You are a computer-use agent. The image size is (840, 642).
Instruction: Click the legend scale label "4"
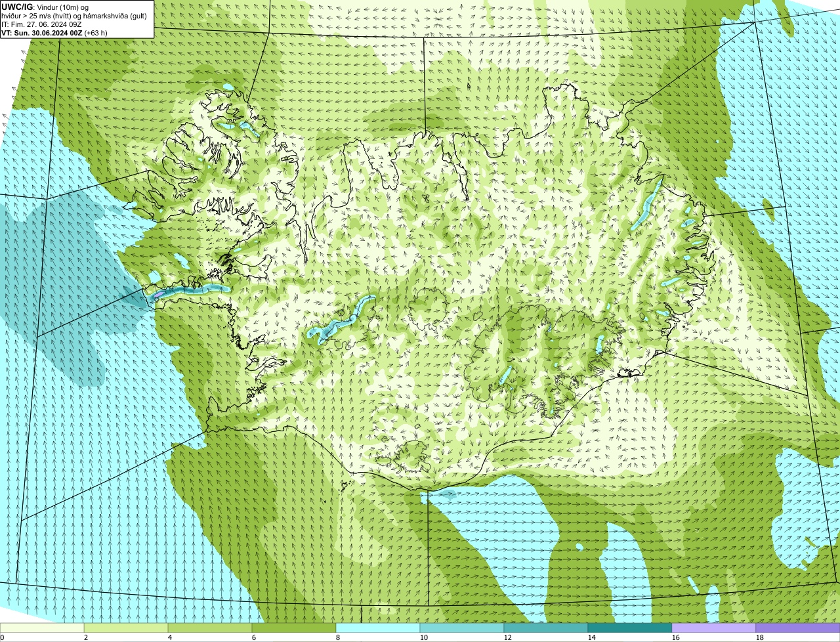[x=170, y=637]
